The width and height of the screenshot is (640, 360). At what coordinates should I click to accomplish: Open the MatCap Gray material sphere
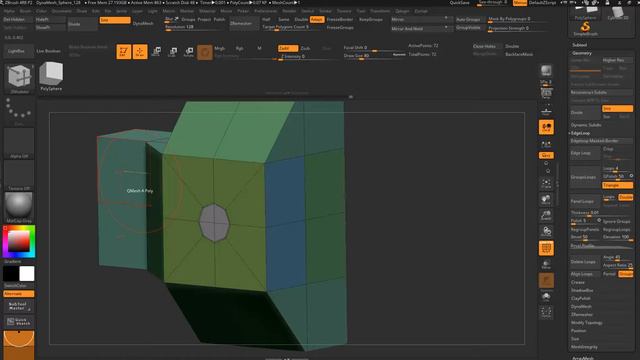click(19, 207)
